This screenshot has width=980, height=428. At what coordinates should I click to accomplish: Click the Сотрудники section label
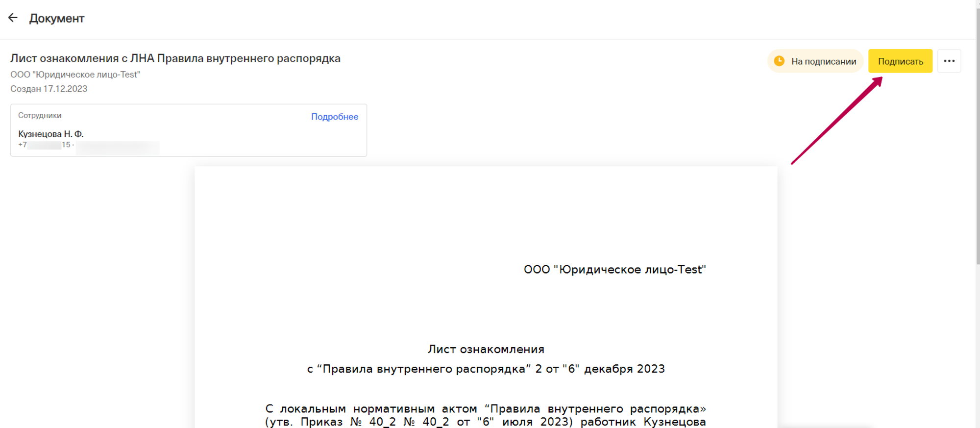coord(40,115)
